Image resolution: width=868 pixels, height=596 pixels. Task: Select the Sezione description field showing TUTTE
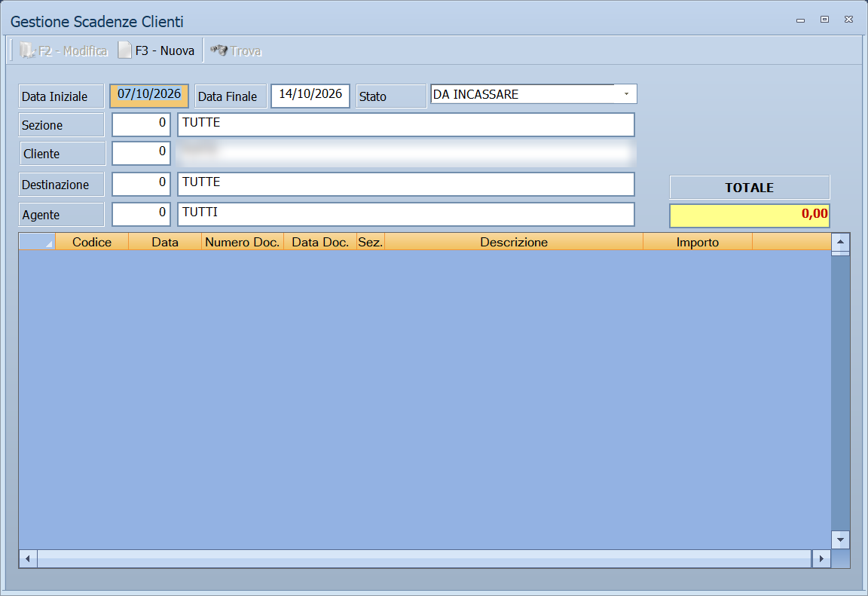click(406, 124)
